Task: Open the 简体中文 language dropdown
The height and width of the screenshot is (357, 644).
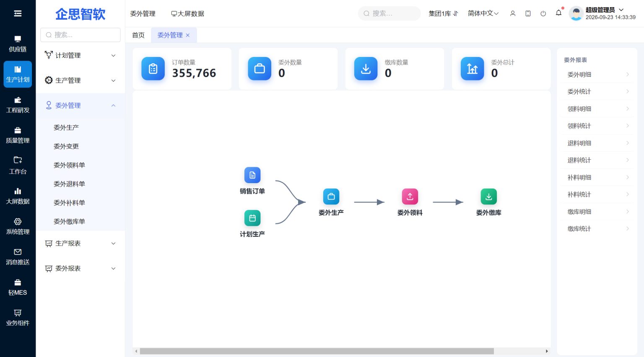Action: pyautogui.click(x=483, y=13)
